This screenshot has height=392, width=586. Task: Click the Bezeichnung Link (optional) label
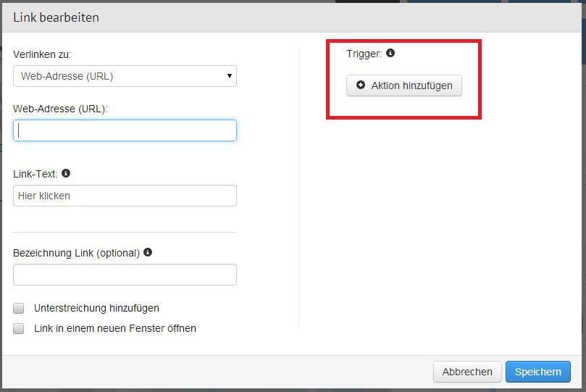pyautogui.click(x=76, y=254)
